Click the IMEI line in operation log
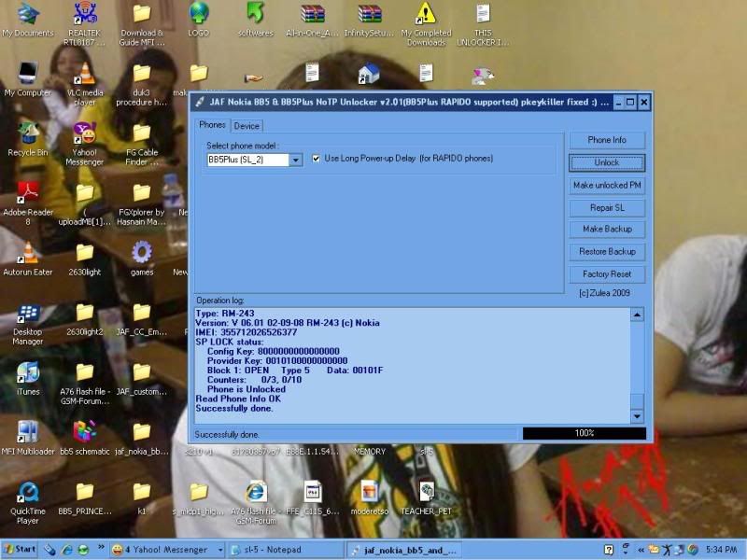Image resolution: width=747 pixels, height=560 pixels. [247, 332]
